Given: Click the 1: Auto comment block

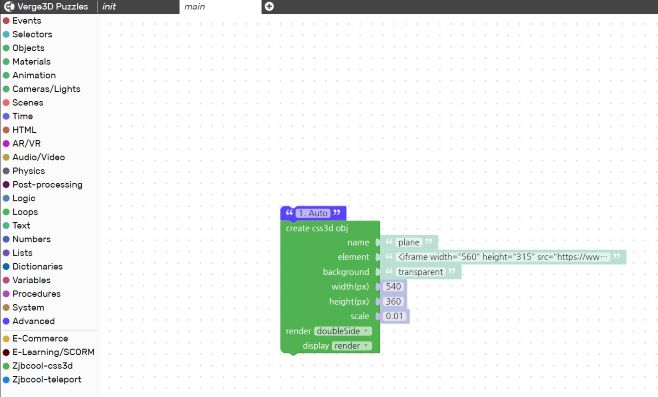Looking at the screenshot, I should 313,213.
